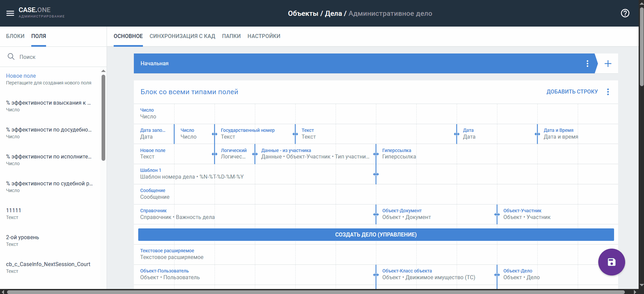Image resolution: width=644 pixels, height=294 pixels.
Task: Click the ДОБАВИТЬ СТРОКУ button
Action: coord(572,92)
